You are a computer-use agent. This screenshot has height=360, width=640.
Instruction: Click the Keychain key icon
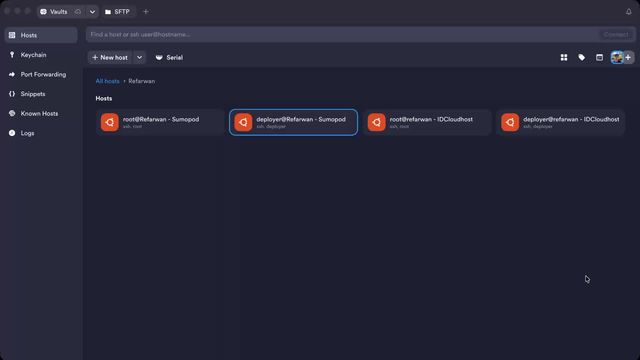point(12,55)
